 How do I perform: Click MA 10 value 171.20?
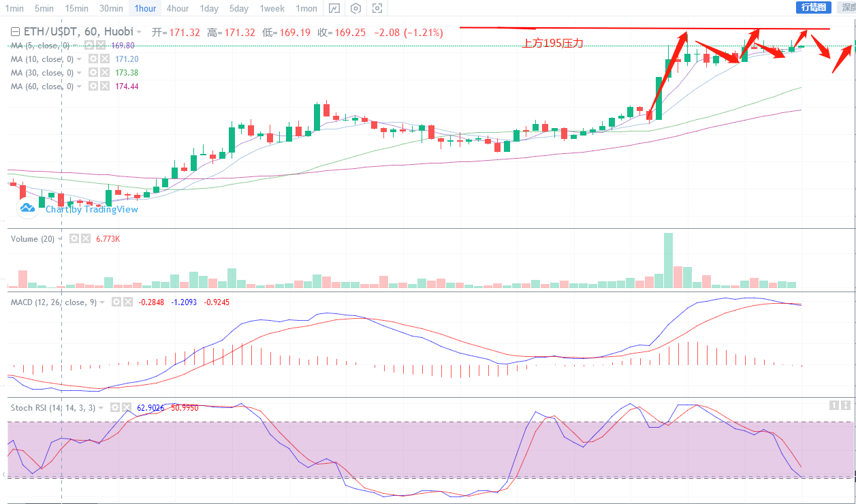[x=127, y=59]
